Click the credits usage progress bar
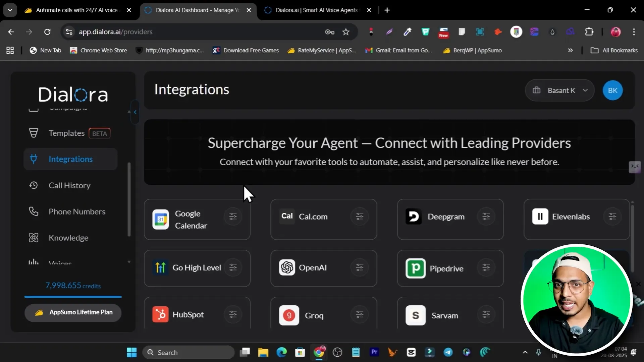Screen dimensions: 644x362 73,297
